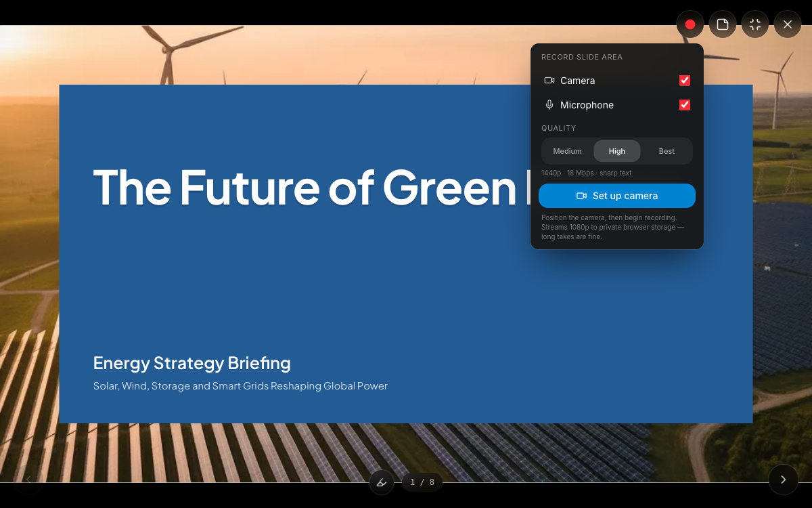The image size is (812, 508).
Task: Close the presentation with the X icon
Action: (788, 24)
